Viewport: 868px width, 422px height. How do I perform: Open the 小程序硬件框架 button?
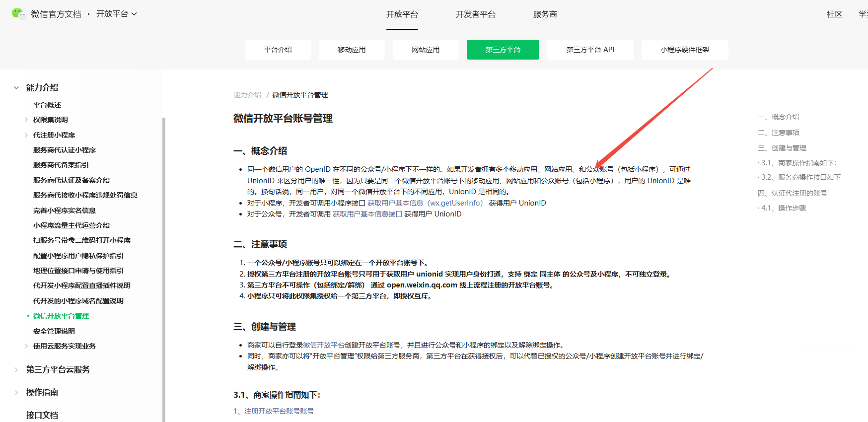(685, 50)
